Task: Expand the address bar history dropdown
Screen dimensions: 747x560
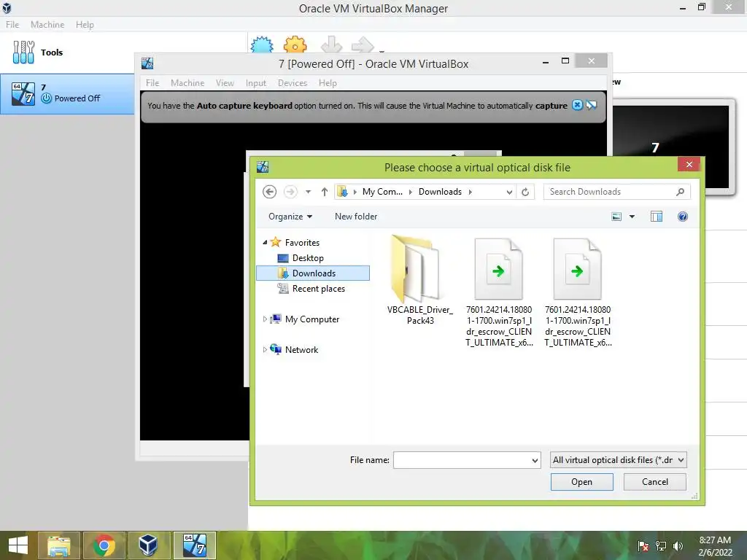Action: (509, 192)
